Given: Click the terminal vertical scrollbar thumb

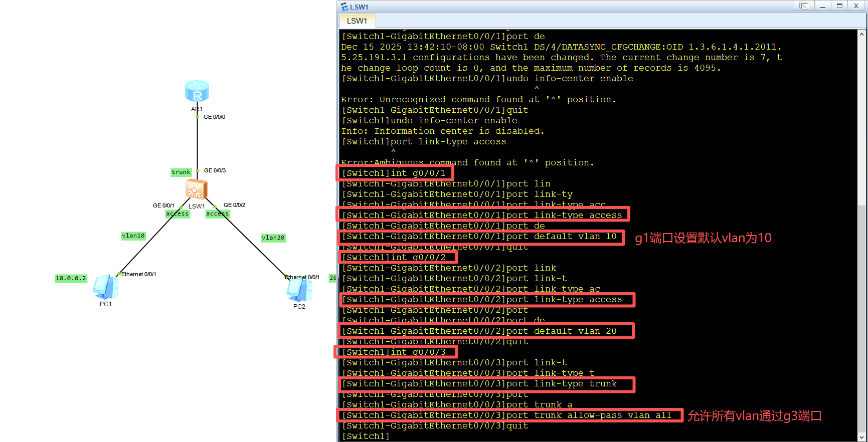Looking at the screenshot, I should [x=862, y=318].
